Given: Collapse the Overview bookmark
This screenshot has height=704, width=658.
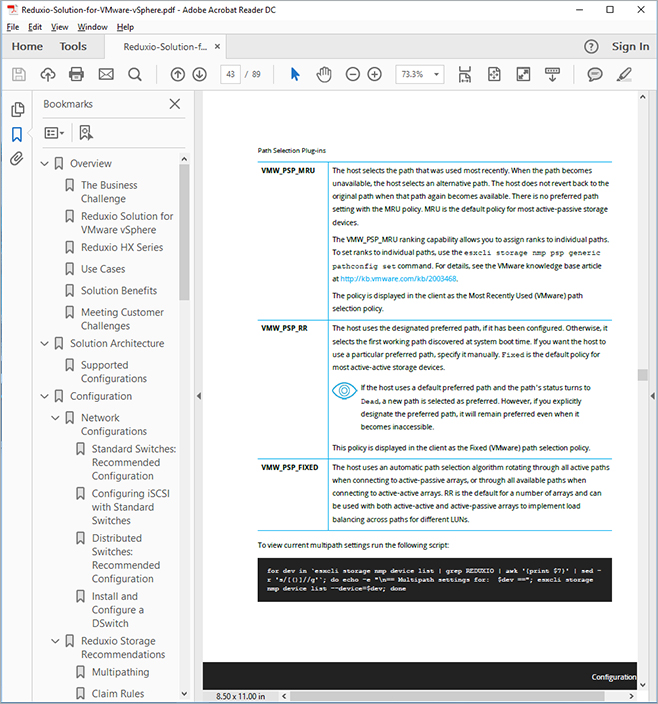Looking at the screenshot, I should pos(44,163).
